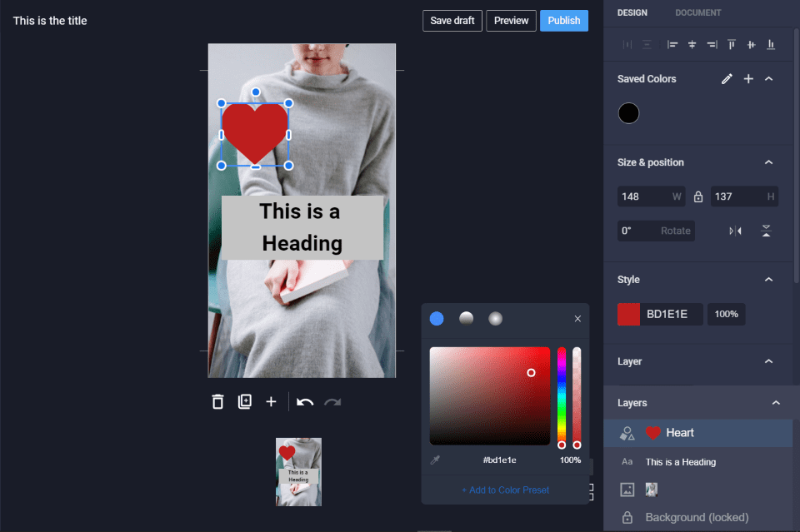Screen dimensions: 800x532
Task: Collapse the Layers panel
Action: pos(776,403)
